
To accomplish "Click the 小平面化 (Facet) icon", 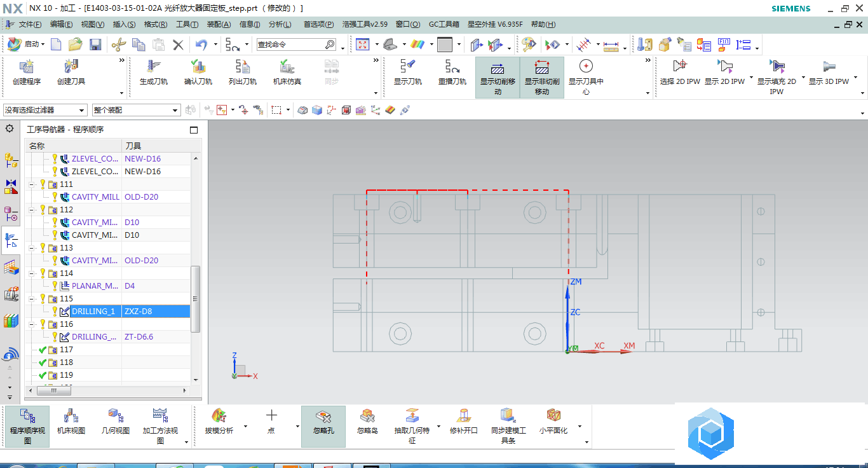I will (x=553, y=416).
